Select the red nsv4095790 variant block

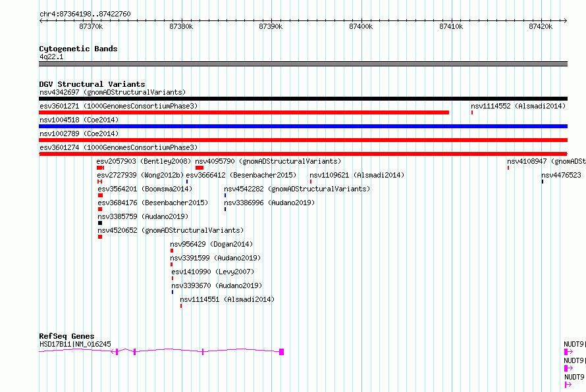200,168
